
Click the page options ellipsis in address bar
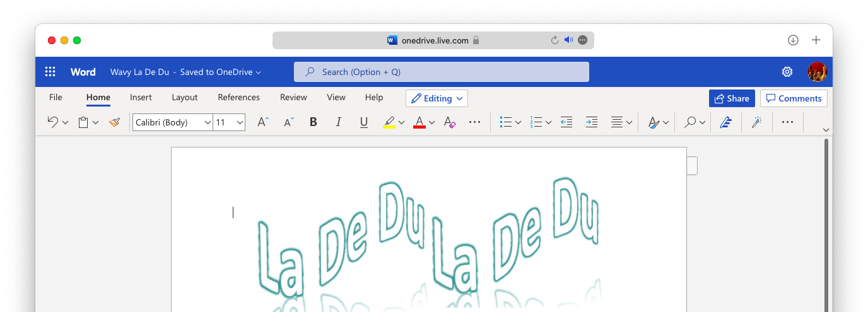583,40
